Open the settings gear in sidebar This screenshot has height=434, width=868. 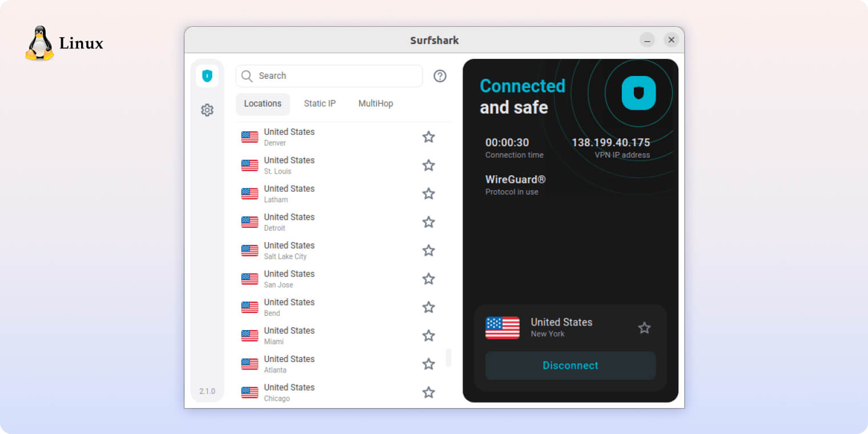coord(207,110)
